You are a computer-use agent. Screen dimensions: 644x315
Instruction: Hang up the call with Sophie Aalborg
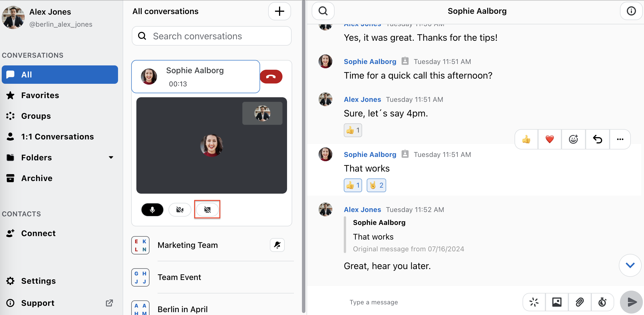point(271,77)
